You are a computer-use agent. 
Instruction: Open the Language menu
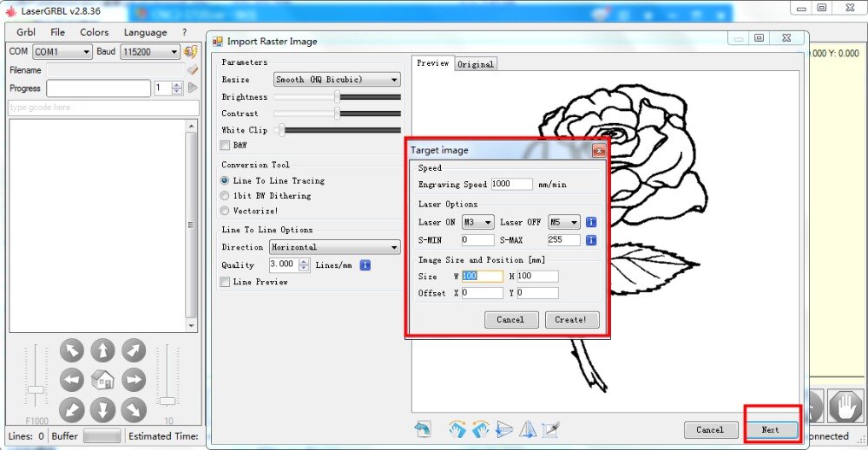click(145, 32)
